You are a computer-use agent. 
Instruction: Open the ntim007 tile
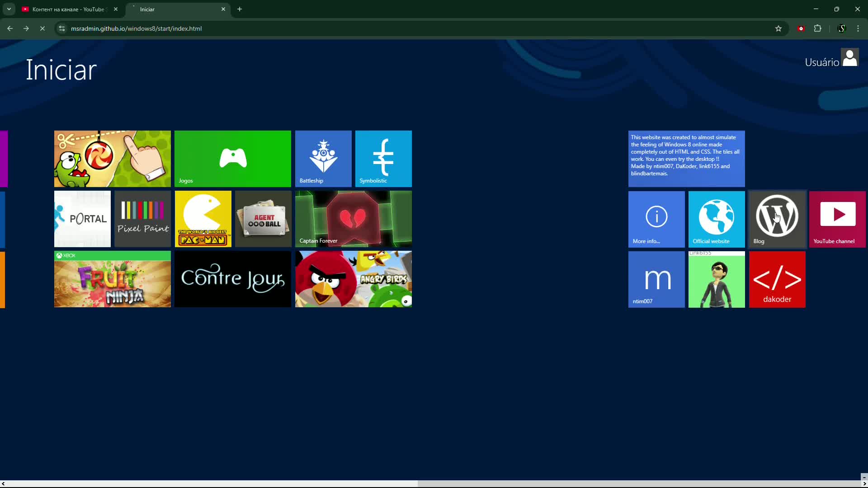point(656,279)
